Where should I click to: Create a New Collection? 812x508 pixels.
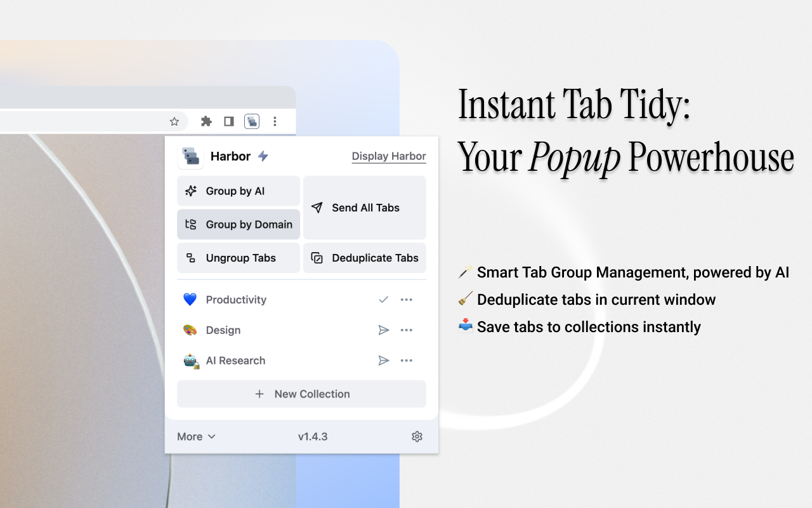pos(301,394)
